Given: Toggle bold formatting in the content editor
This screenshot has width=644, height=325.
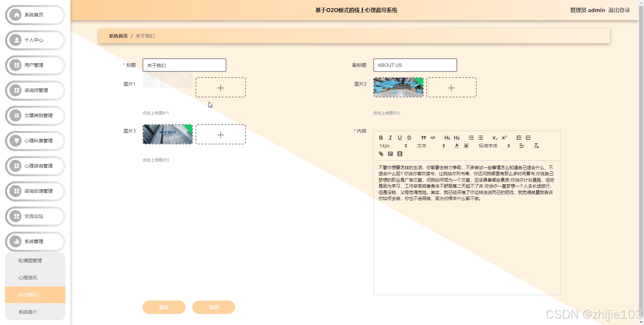Looking at the screenshot, I should click(381, 138).
